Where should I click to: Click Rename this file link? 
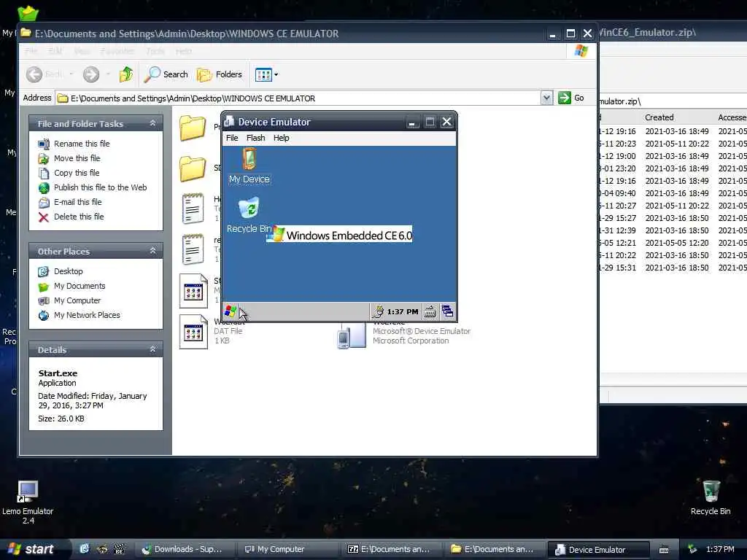[x=82, y=144]
